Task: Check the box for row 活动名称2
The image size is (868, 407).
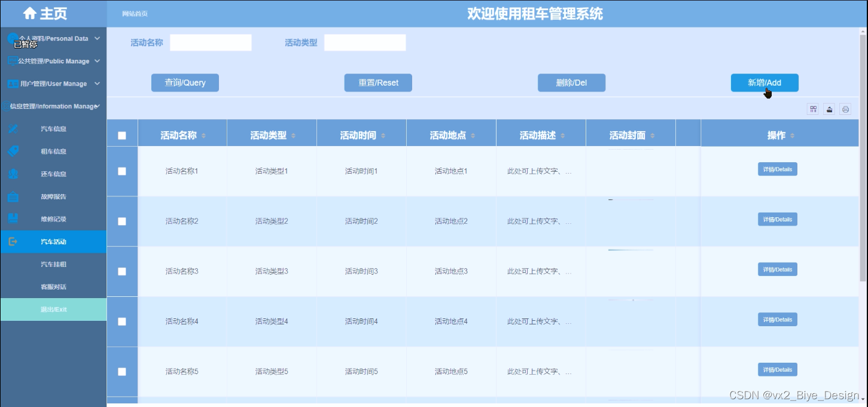Action: pyautogui.click(x=122, y=221)
